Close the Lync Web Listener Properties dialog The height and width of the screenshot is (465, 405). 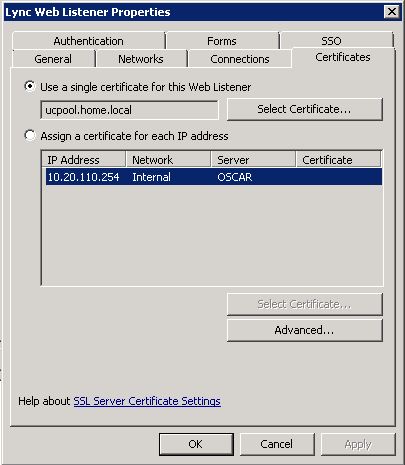coord(392,12)
